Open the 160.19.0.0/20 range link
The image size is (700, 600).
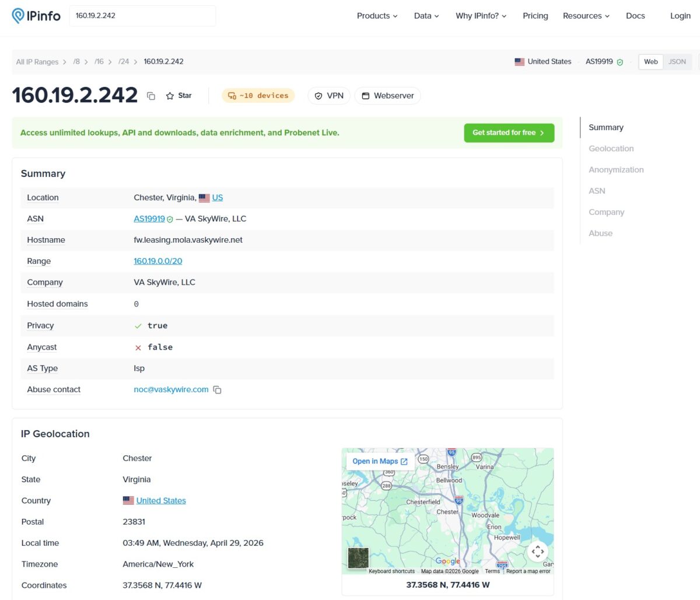coord(158,261)
